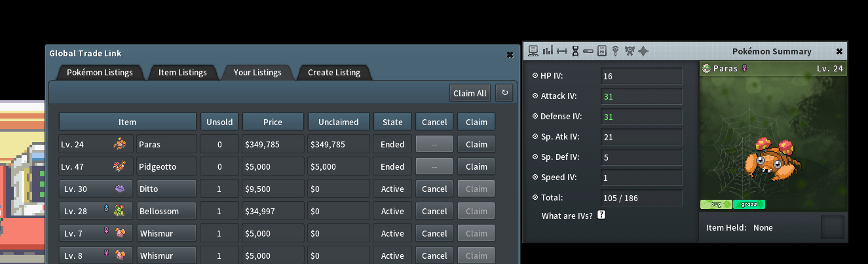Cancel the Lv. 7 Whismur listing
The image size is (868, 264).
(x=434, y=233)
